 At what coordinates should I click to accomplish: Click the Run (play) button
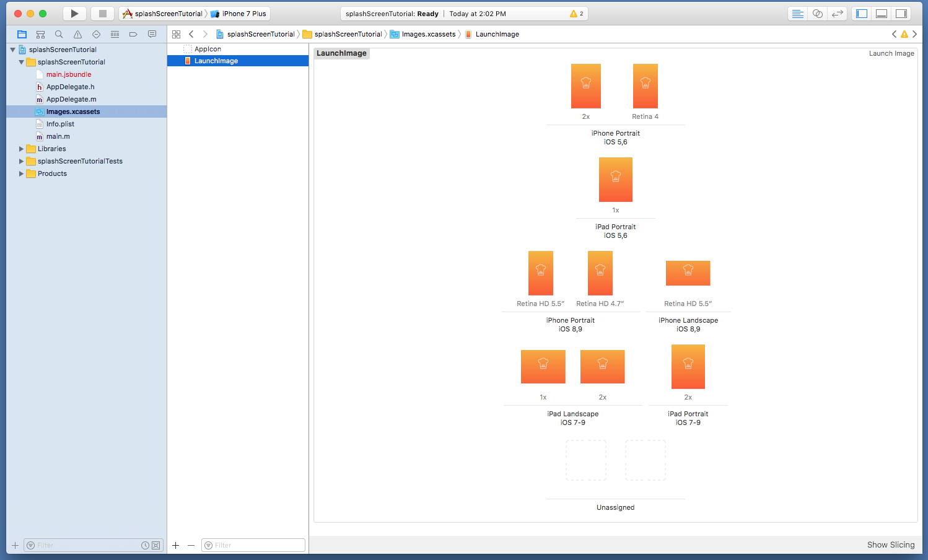pyautogui.click(x=74, y=14)
